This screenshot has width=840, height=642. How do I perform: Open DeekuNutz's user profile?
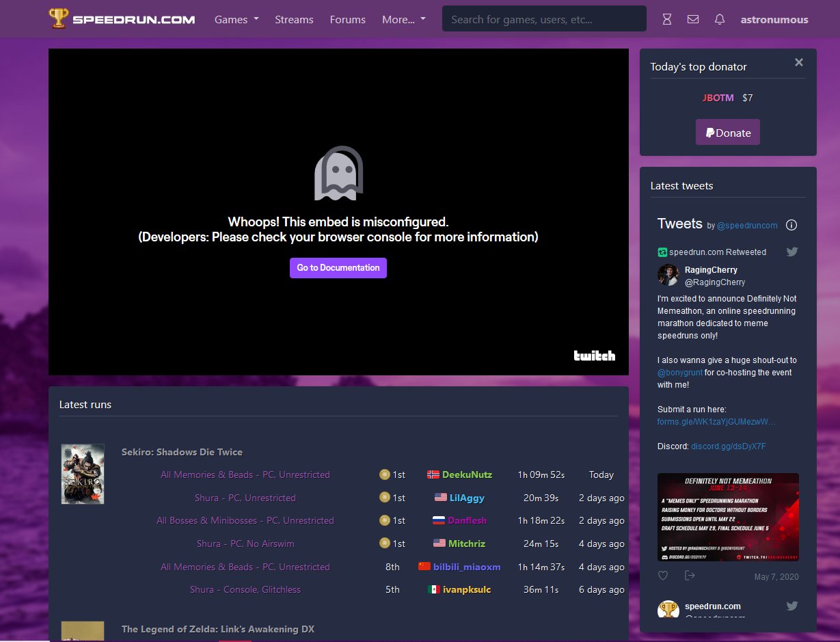pos(467,474)
